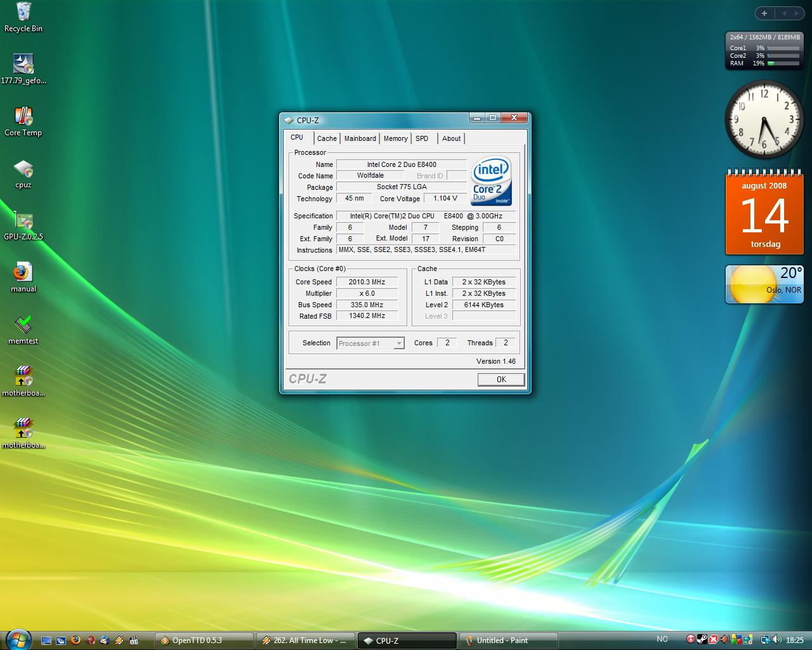Launch Opera from the Quick Launch bar

pos(91,640)
